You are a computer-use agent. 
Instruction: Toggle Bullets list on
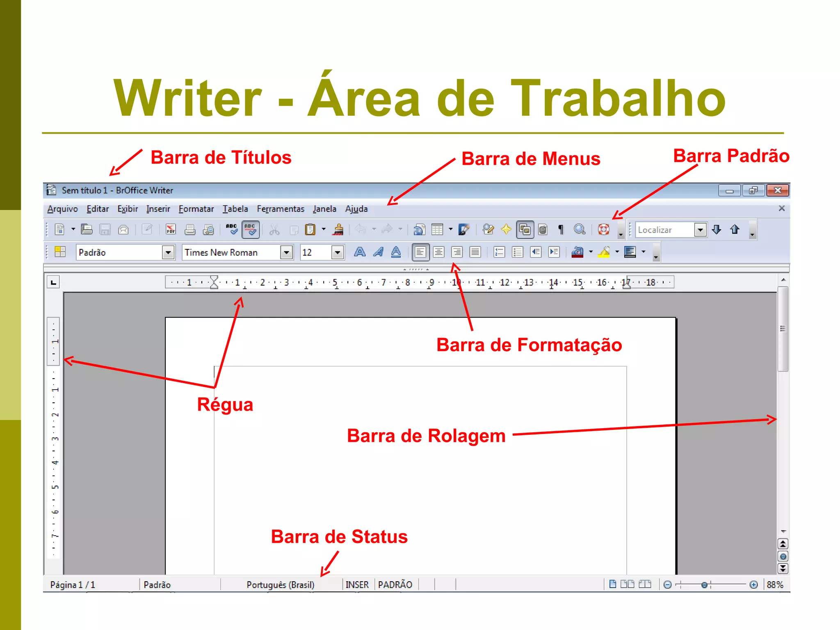tap(518, 252)
